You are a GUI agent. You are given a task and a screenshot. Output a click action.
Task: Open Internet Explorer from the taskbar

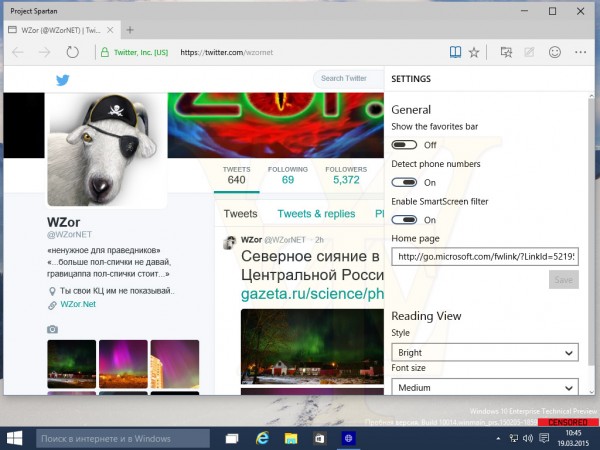(x=263, y=438)
